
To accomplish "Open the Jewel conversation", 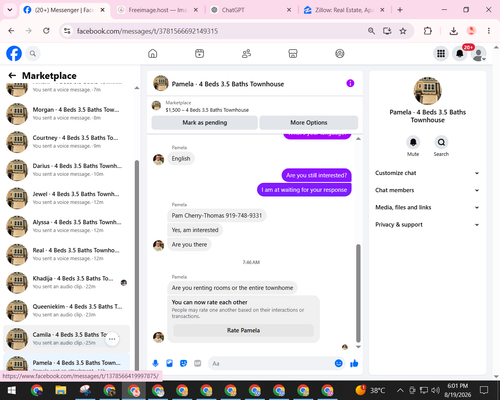I will (x=67, y=198).
